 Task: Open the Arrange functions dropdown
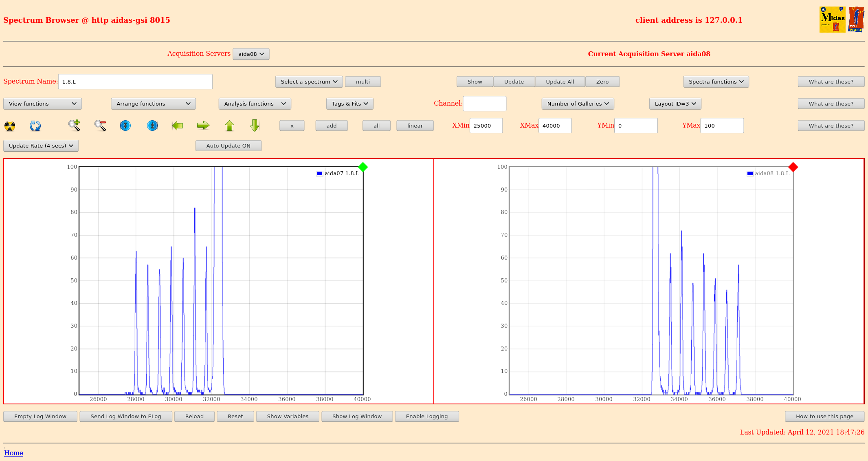tap(154, 104)
